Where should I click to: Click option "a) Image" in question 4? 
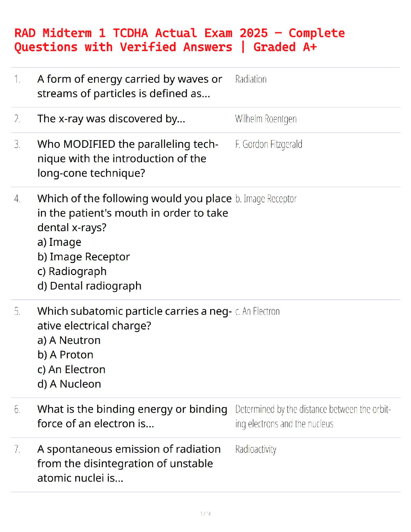(59, 242)
